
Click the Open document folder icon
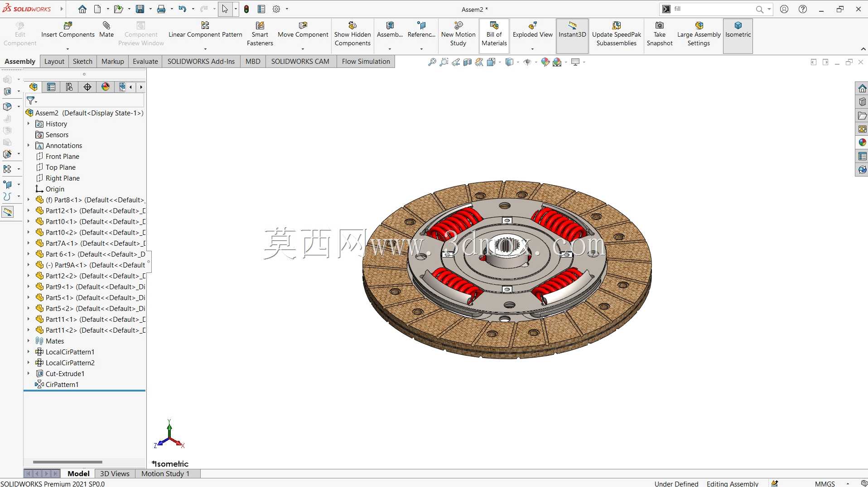pyautogui.click(x=118, y=9)
